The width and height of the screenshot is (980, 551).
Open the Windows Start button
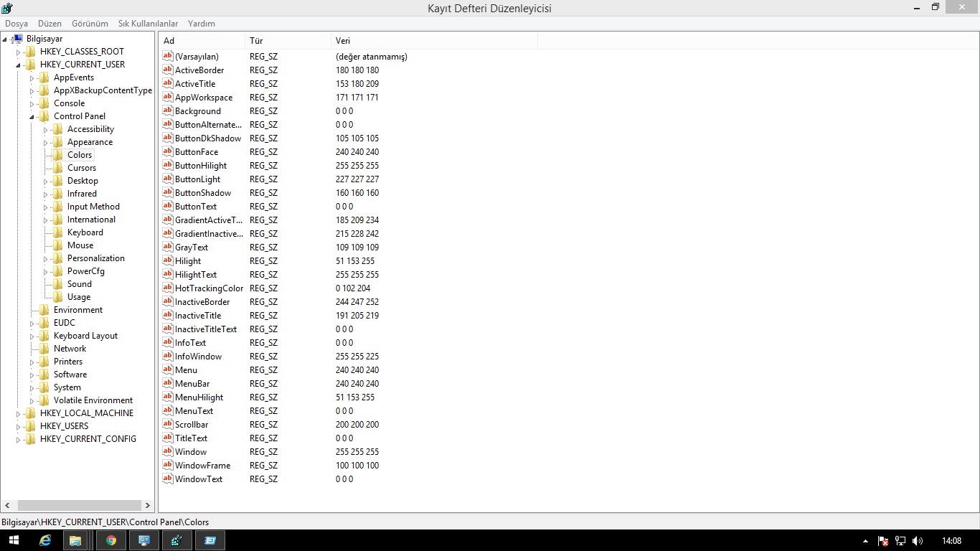14,540
